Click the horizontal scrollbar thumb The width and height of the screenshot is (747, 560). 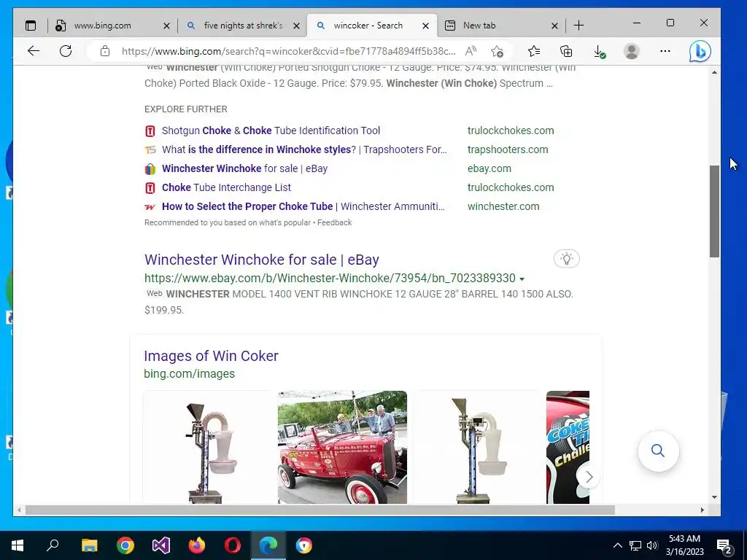tap(320, 510)
